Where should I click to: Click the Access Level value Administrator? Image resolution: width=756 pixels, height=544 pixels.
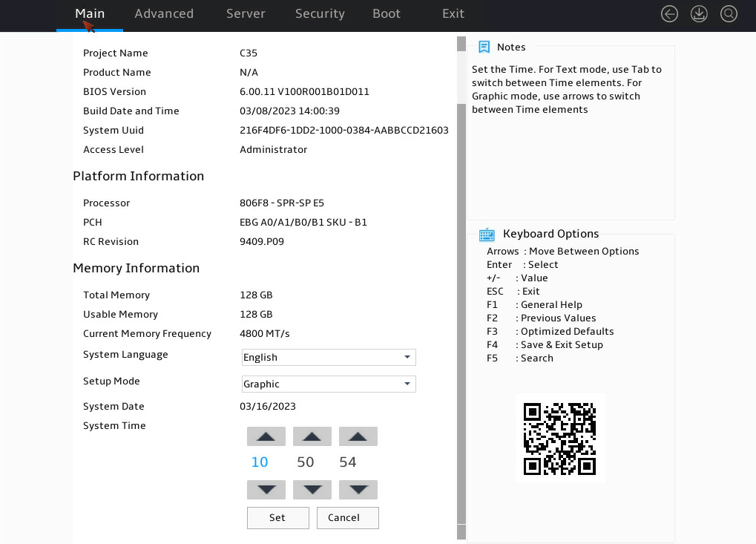(x=273, y=149)
